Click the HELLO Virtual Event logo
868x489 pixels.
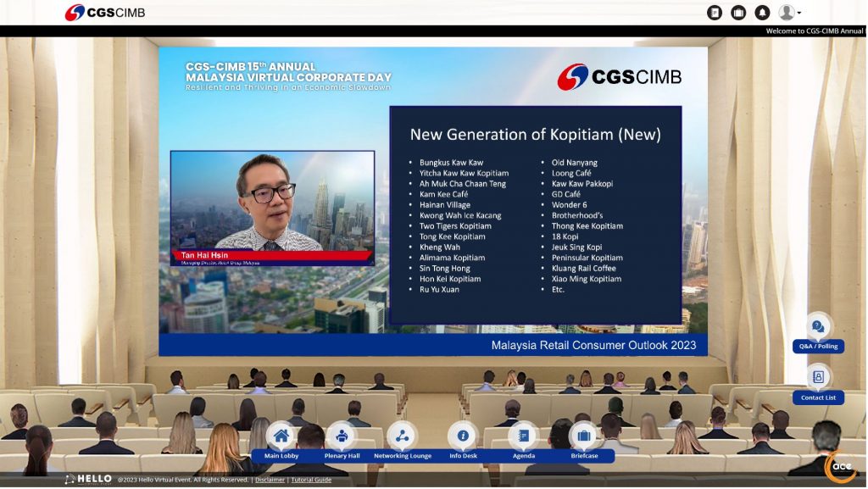[x=87, y=477]
